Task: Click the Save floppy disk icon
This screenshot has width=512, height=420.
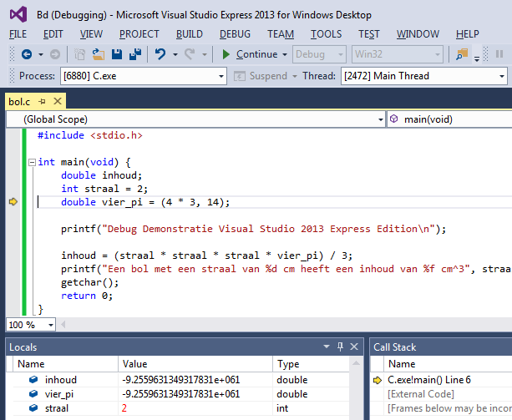Action: pyautogui.click(x=117, y=54)
